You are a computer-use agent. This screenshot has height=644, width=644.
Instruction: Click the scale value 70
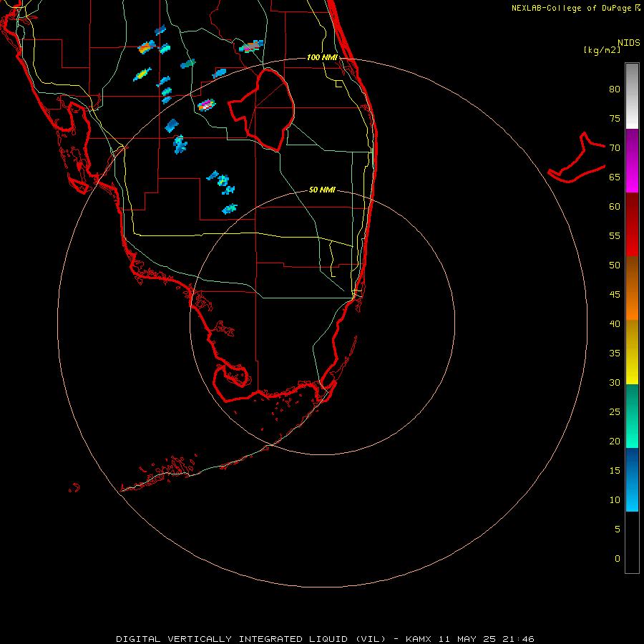point(615,148)
